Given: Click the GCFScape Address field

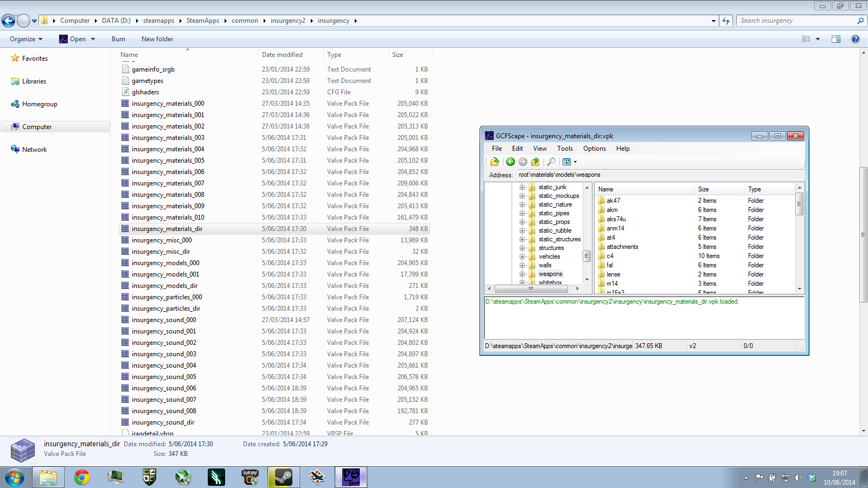Looking at the screenshot, I should click(x=660, y=175).
